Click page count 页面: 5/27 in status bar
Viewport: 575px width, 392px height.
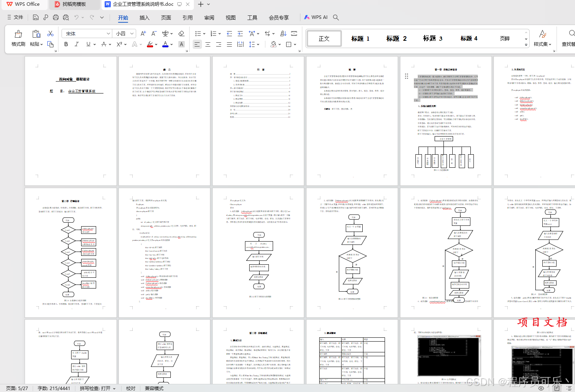17,388
